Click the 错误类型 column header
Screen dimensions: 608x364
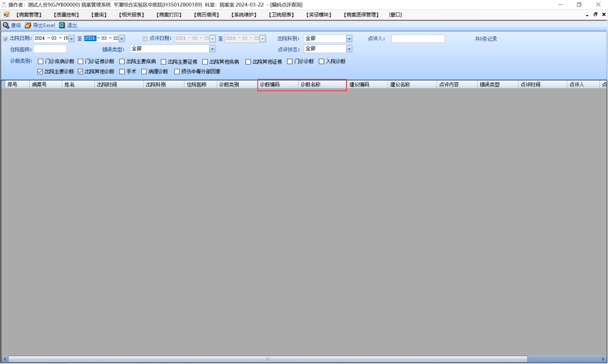[497, 84]
